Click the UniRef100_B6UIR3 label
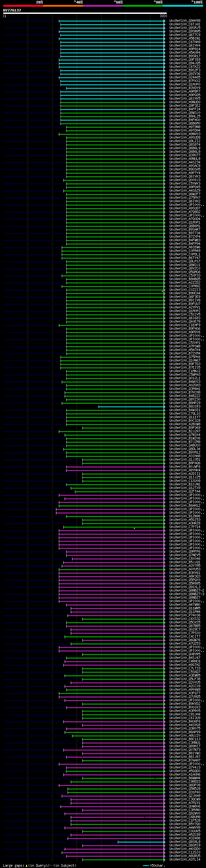This screenshot has height=868, width=206. point(185,407)
